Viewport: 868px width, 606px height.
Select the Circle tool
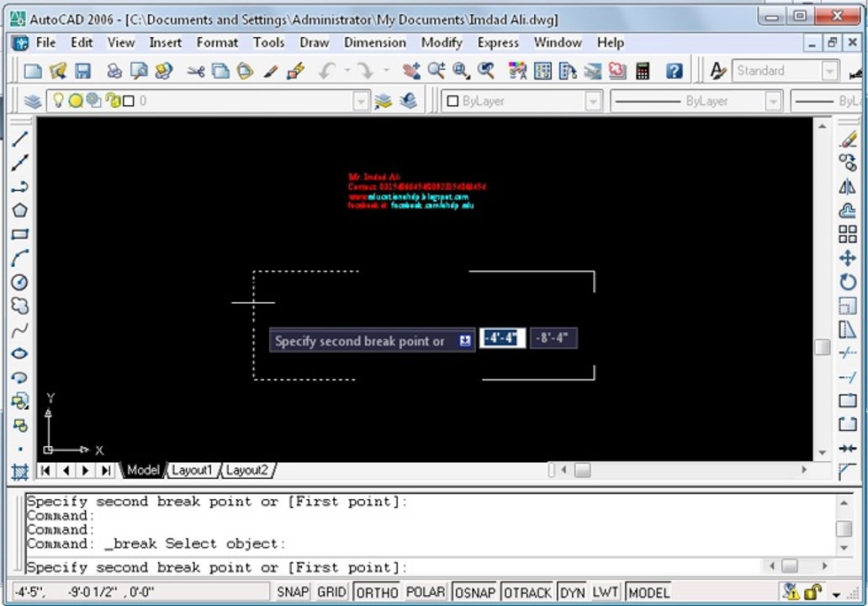pos(20,282)
